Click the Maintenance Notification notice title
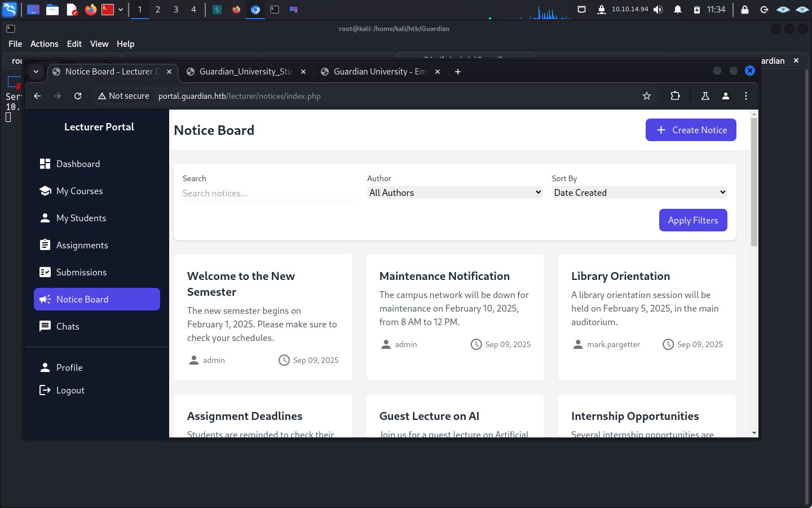This screenshot has height=508, width=812. [444, 276]
